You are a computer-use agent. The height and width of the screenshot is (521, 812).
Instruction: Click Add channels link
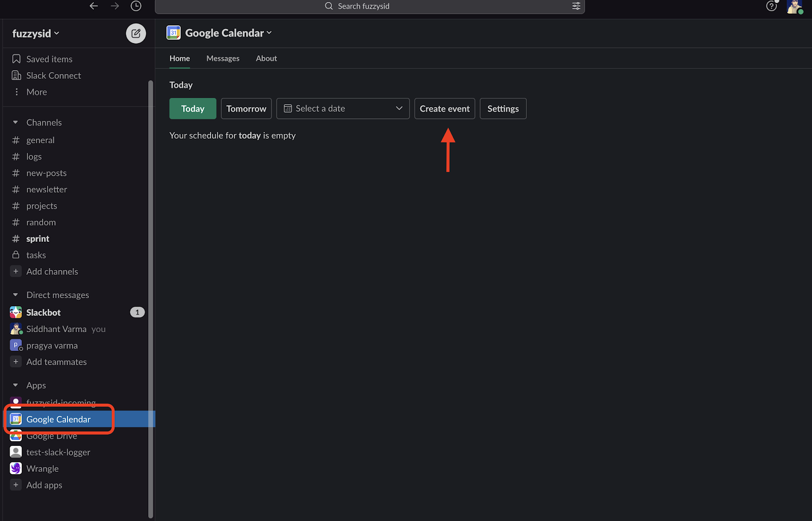pos(52,271)
